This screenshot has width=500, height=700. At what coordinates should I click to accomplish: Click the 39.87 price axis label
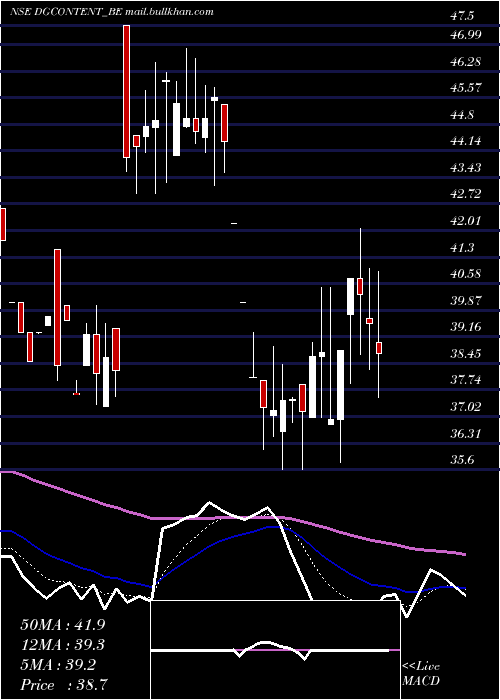click(x=466, y=300)
